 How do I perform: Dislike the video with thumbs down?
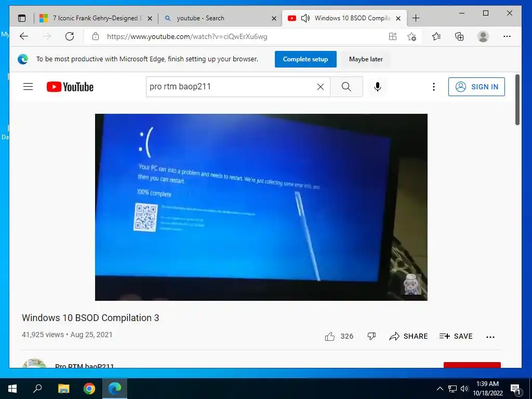pos(371,336)
